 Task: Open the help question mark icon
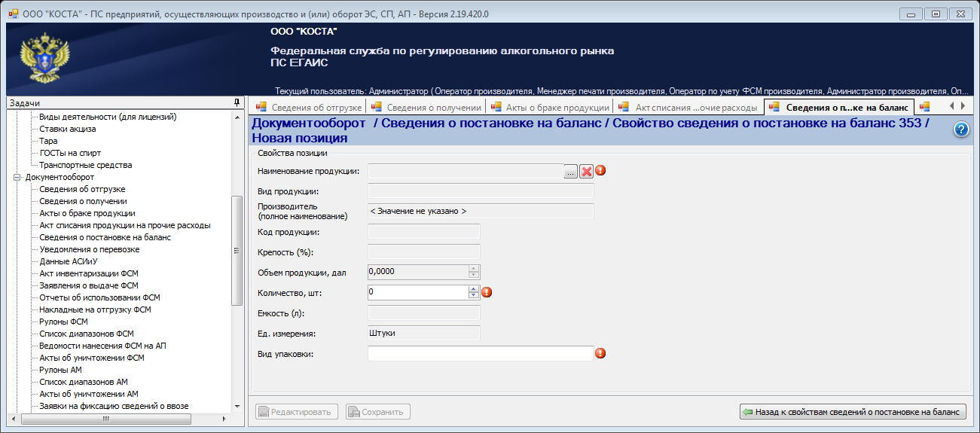pyautogui.click(x=961, y=130)
